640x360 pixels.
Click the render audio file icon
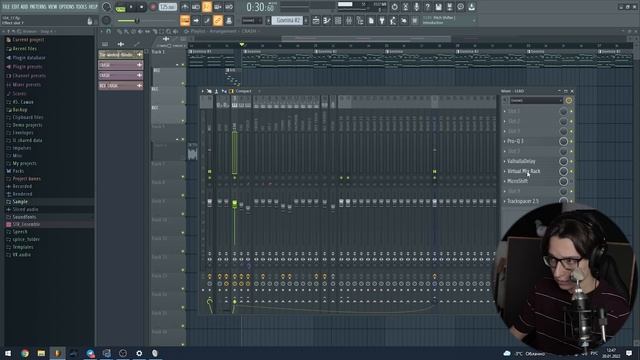tap(449, 7)
